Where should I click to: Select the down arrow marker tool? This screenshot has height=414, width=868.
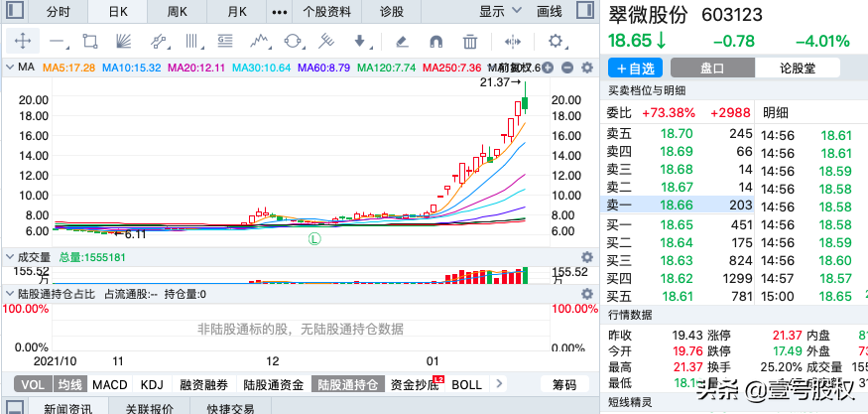coord(360,41)
